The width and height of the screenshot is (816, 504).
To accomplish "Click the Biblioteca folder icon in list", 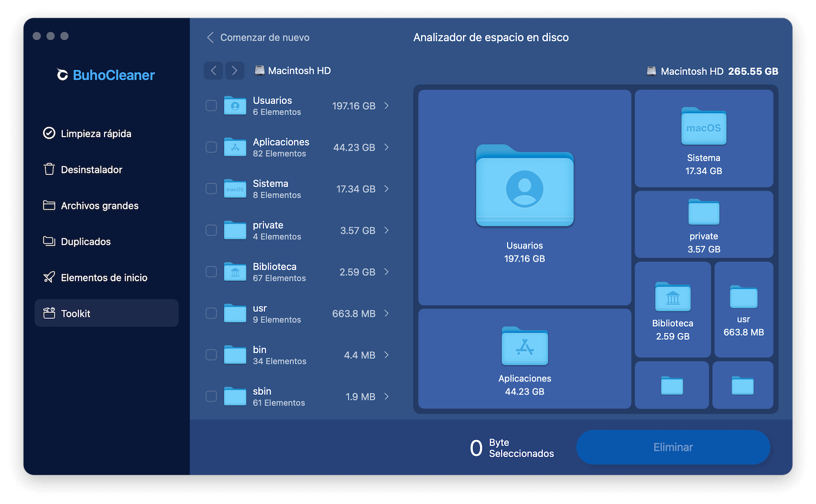I will point(235,272).
